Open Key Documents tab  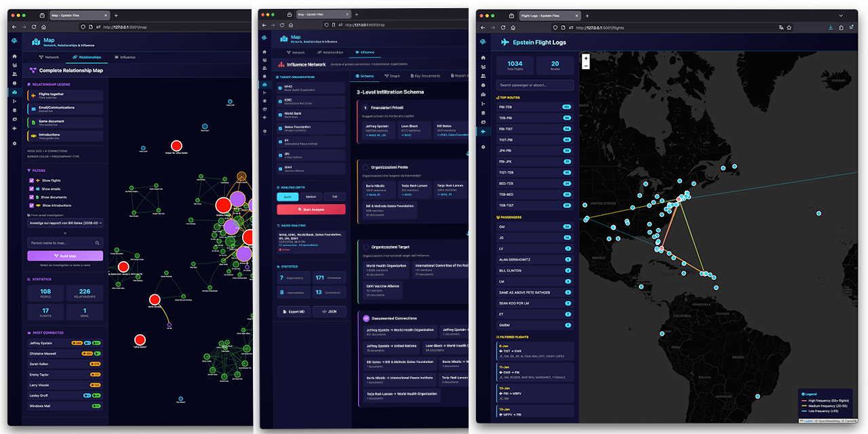[x=425, y=76]
